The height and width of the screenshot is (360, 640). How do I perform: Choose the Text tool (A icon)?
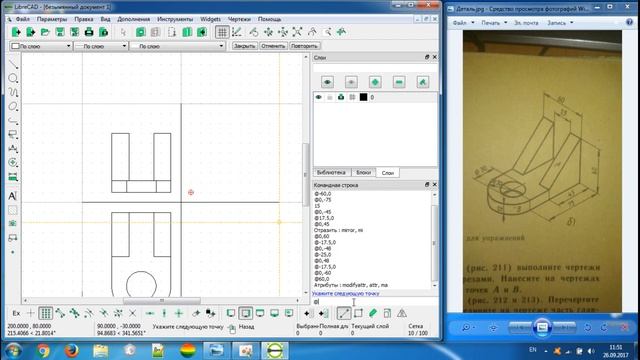pyautogui.click(x=13, y=196)
